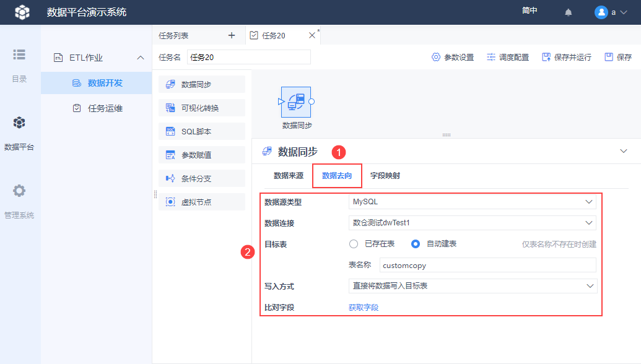Click the 任务运维 clipboard icon

coord(76,108)
